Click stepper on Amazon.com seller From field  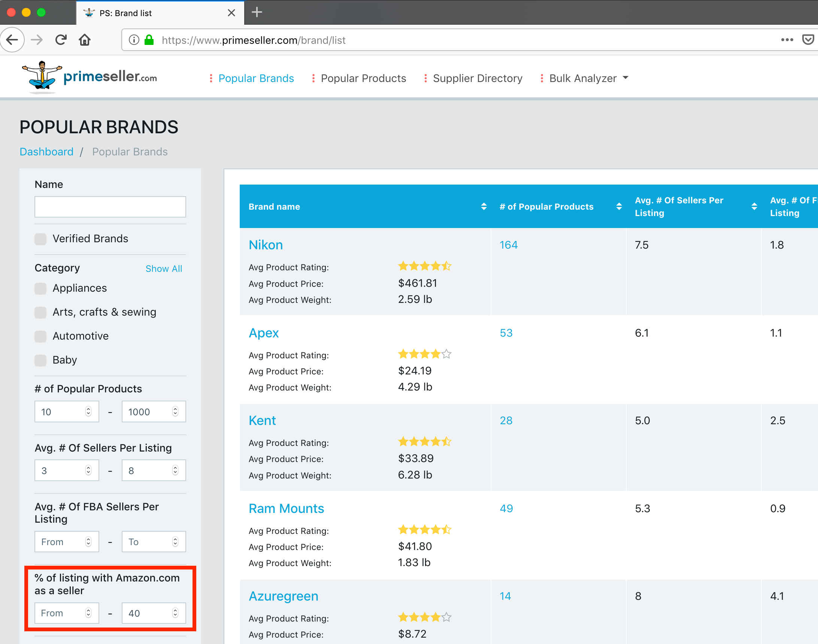(88, 613)
